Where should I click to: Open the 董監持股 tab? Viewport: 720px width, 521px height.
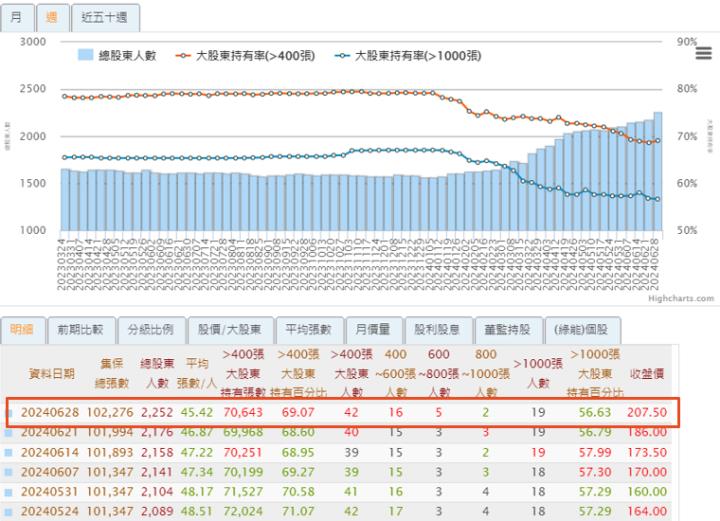click(506, 329)
